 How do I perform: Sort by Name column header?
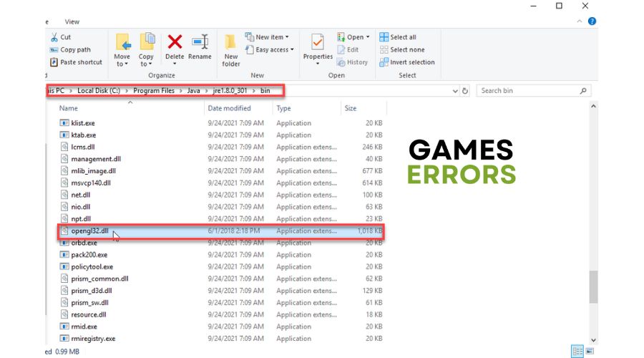click(x=68, y=108)
